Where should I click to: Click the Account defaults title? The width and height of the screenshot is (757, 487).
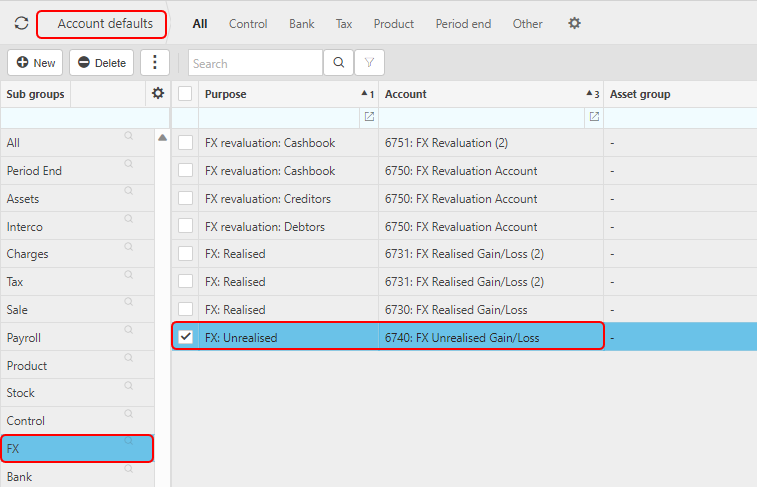pos(105,24)
